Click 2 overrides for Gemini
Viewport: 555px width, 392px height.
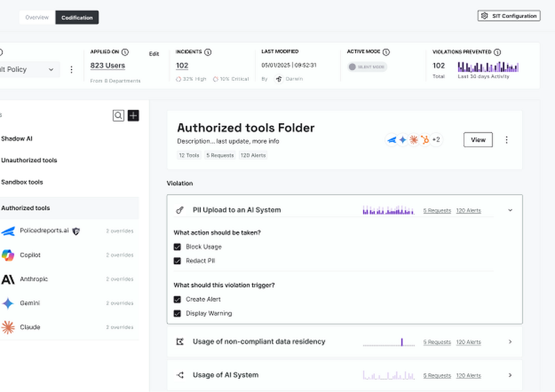click(119, 303)
